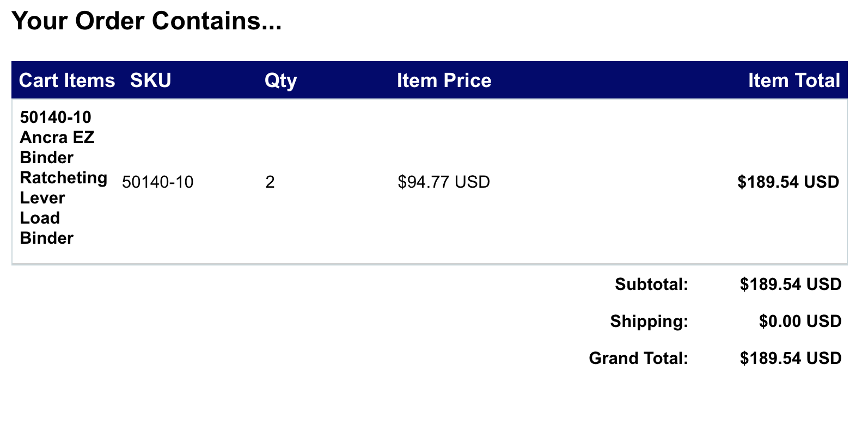Click the Shipping label
The width and height of the screenshot is (868, 445).
[x=649, y=321]
